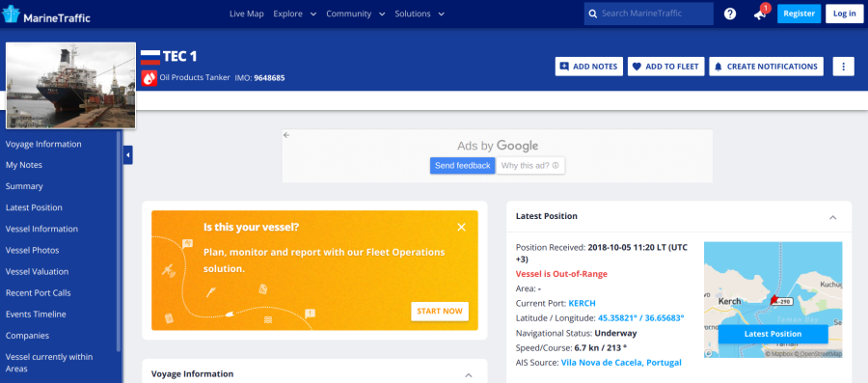Image resolution: width=868 pixels, height=383 pixels.
Task: Click the Register button
Action: tap(799, 14)
